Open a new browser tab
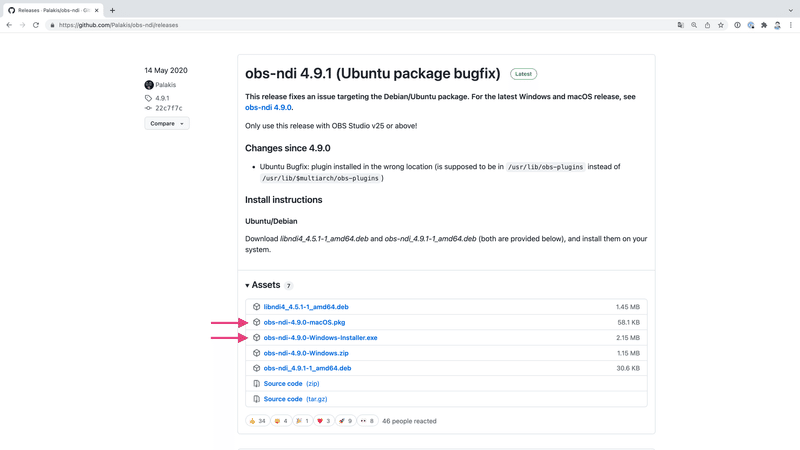This screenshot has width=800, height=450. pos(112,10)
